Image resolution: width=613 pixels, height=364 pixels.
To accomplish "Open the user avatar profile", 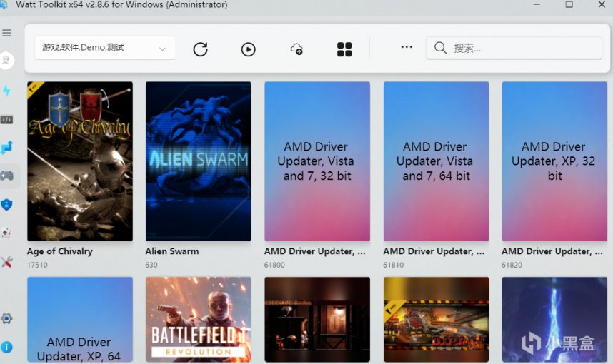I will (x=6, y=60).
